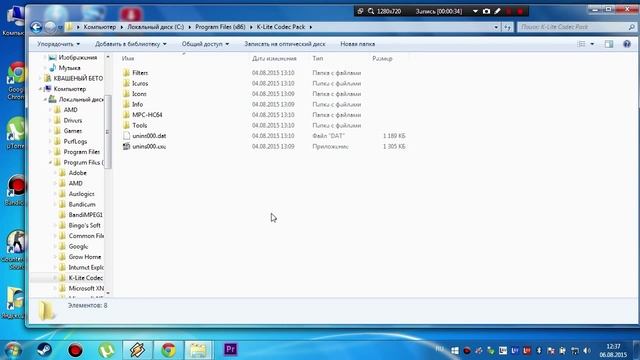This screenshot has height=360, width=640.
Task: Open the MPC-HC64 folder
Action: click(x=147, y=115)
